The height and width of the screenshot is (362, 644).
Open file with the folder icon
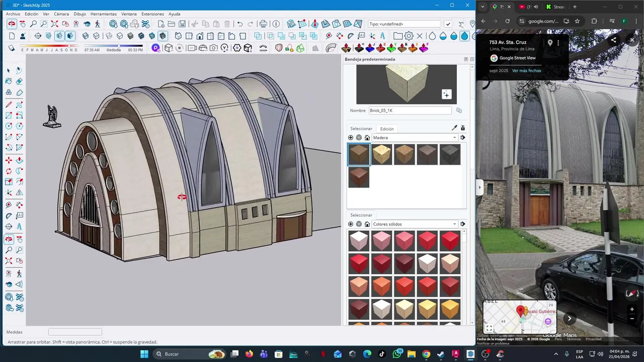click(172, 24)
